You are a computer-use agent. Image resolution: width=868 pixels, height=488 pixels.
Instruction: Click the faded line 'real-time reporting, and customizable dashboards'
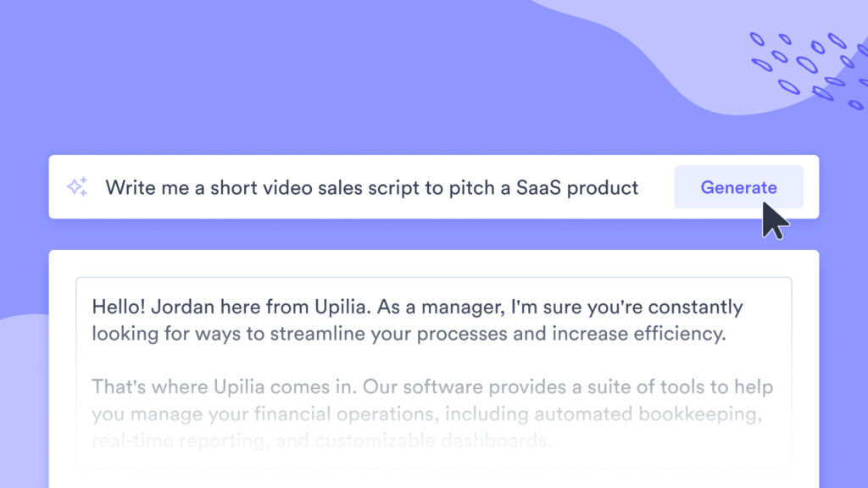[x=321, y=441]
